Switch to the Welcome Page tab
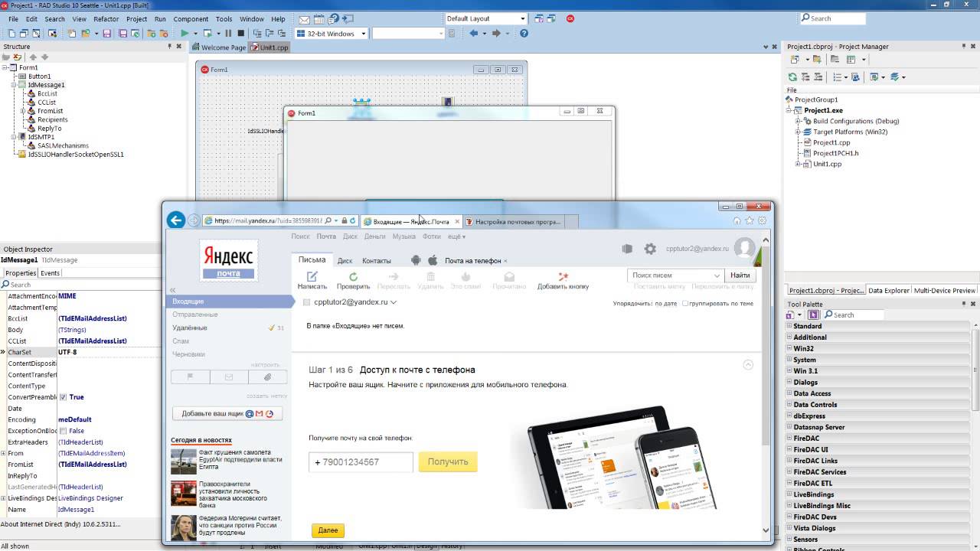Screen dimensions: 980x551 coord(219,47)
